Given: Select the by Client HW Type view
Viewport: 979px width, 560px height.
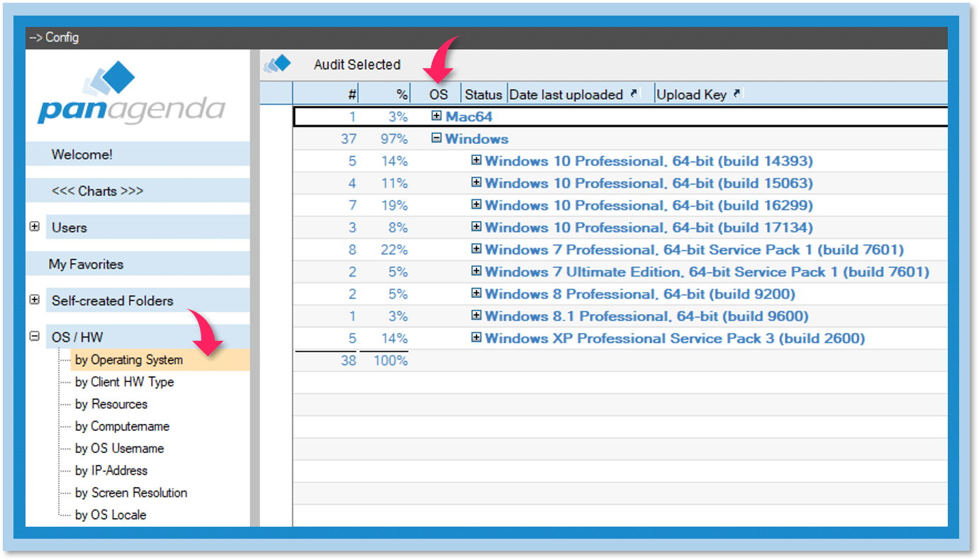Looking at the screenshot, I should coord(124,382).
